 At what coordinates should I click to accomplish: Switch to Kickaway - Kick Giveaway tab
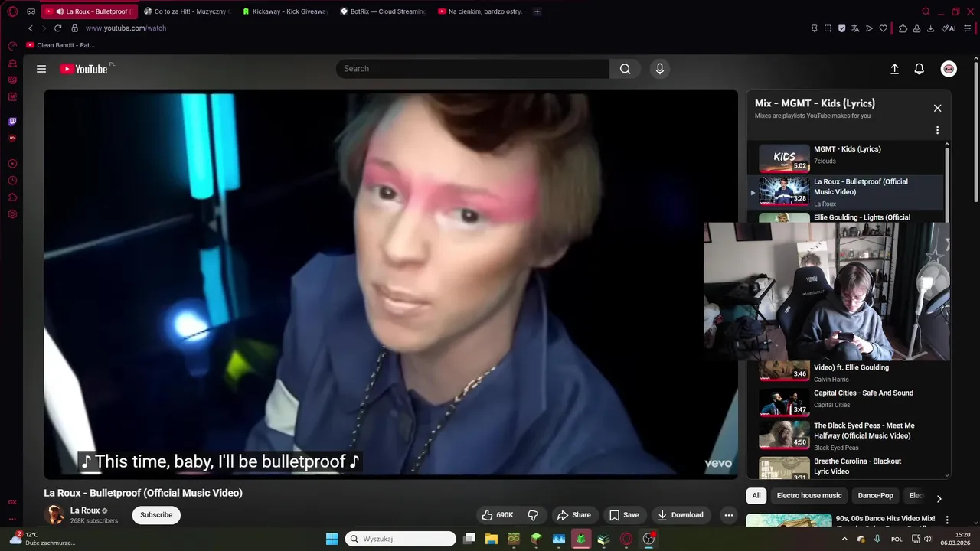point(284,11)
